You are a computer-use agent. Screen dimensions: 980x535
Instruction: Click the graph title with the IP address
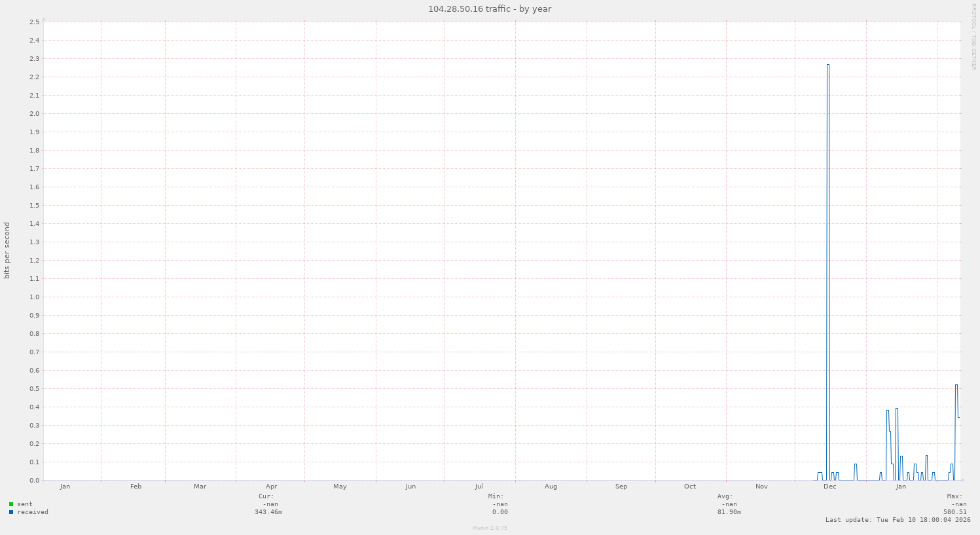coord(490,9)
